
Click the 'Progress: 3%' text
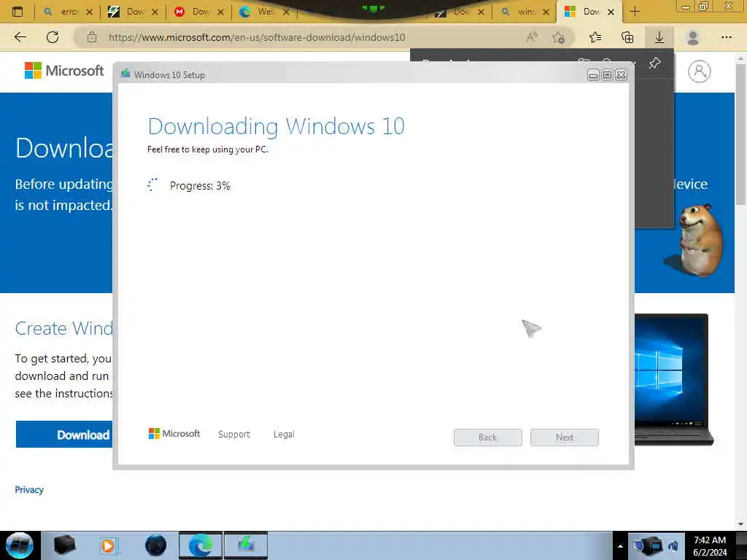(x=200, y=186)
